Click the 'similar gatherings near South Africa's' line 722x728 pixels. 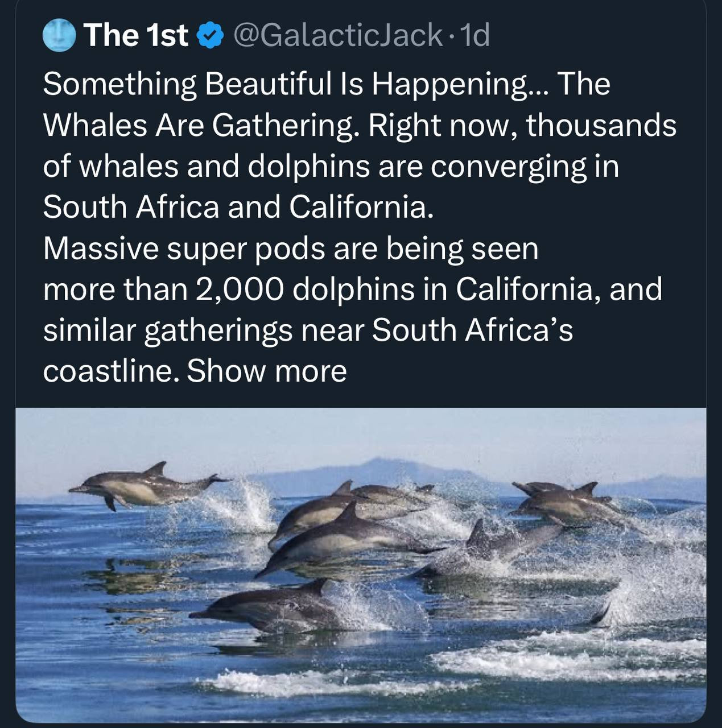307,330
